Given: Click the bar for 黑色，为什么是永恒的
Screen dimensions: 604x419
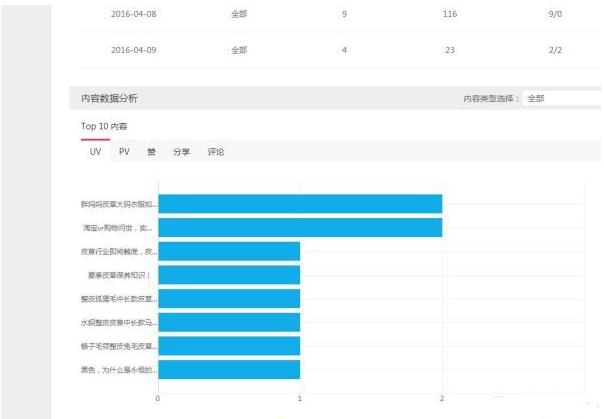Looking at the screenshot, I should (x=229, y=370).
